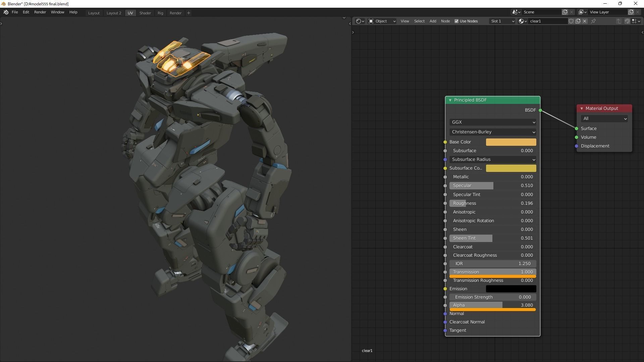Click the Sheen Tint slider
The image size is (644, 362).
[492, 238]
